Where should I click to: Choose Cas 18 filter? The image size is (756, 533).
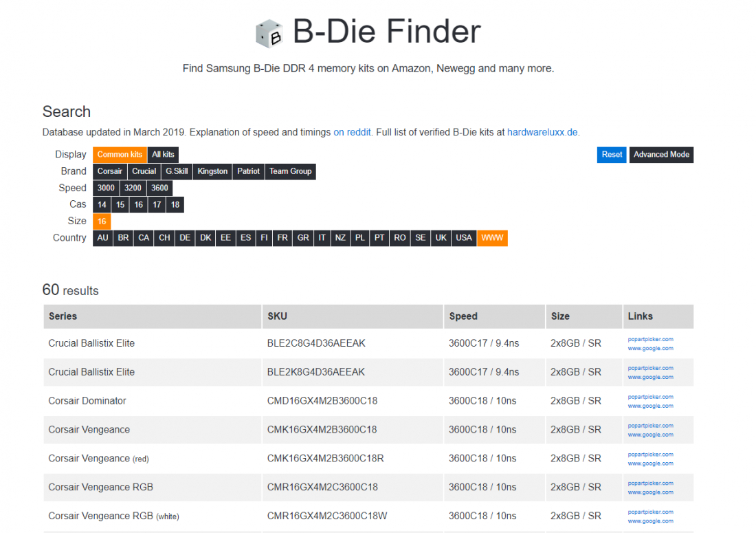tap(175, 204)
